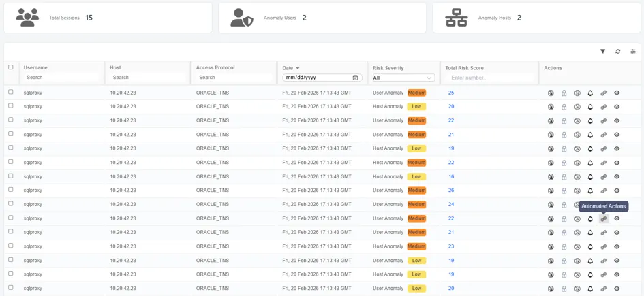Click Automated Actions gears in score 25 row
The width and height of the screenshot is (644, 296).
point(603,93)
